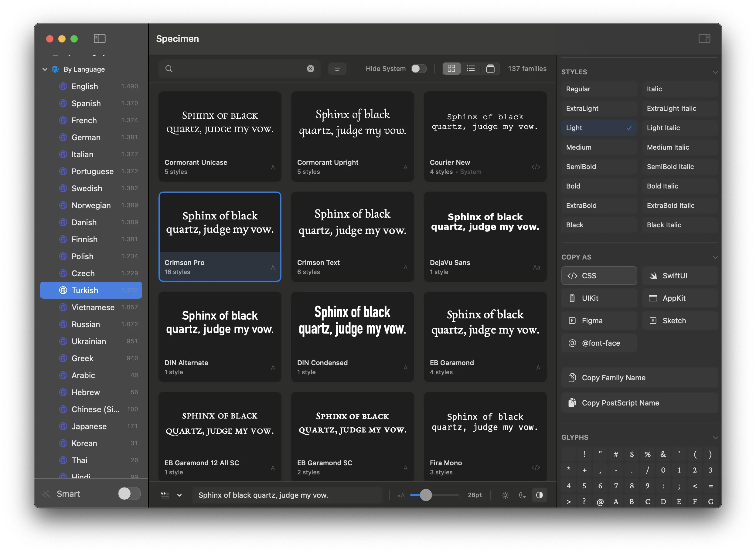Select Japanese in the language list
The height and width of the screenshot is (553, 756).
click(89, 426)
